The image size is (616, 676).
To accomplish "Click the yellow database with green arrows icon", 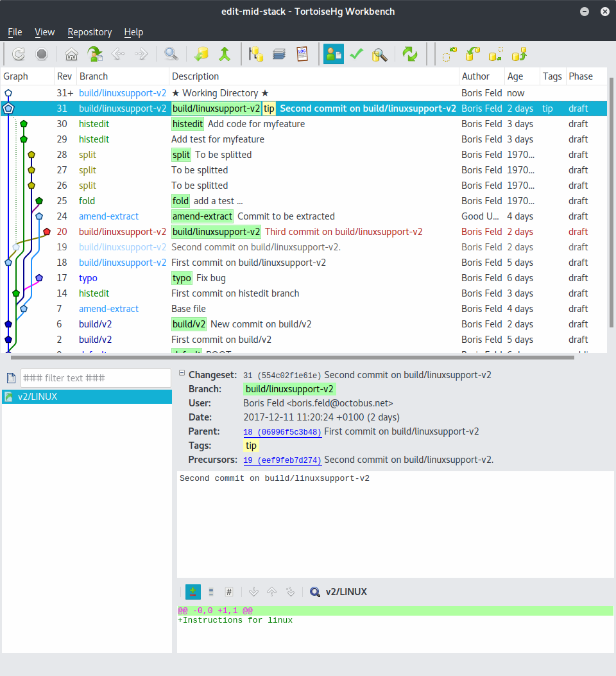I will coord(201,55).
